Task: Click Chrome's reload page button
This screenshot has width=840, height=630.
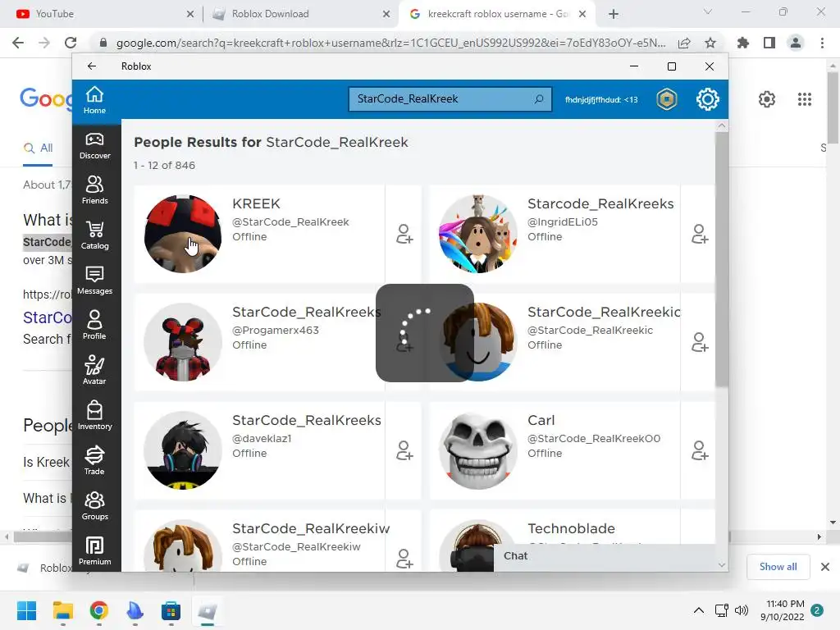Action: (71, 43)
